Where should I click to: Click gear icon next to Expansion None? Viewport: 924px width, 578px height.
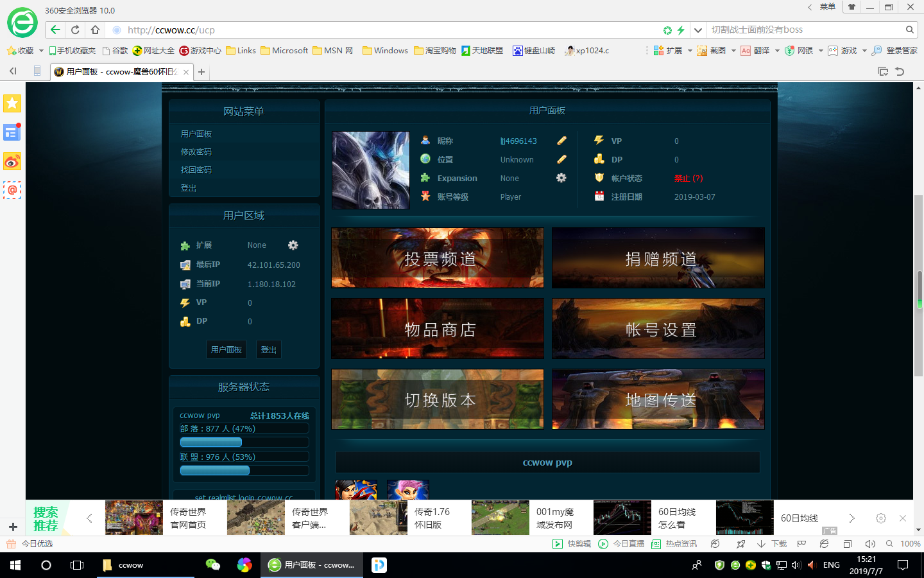point(561,178)
